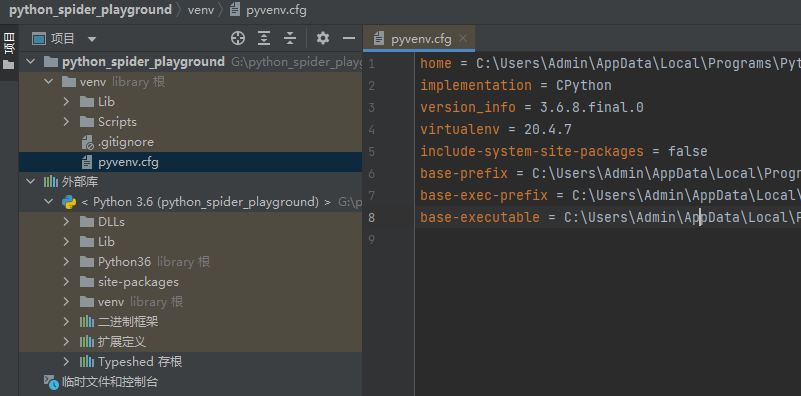The height and width of the screenshot is (396, 801).
Task: Expand the 二进制框架 node
Action: tap(66, 322)
